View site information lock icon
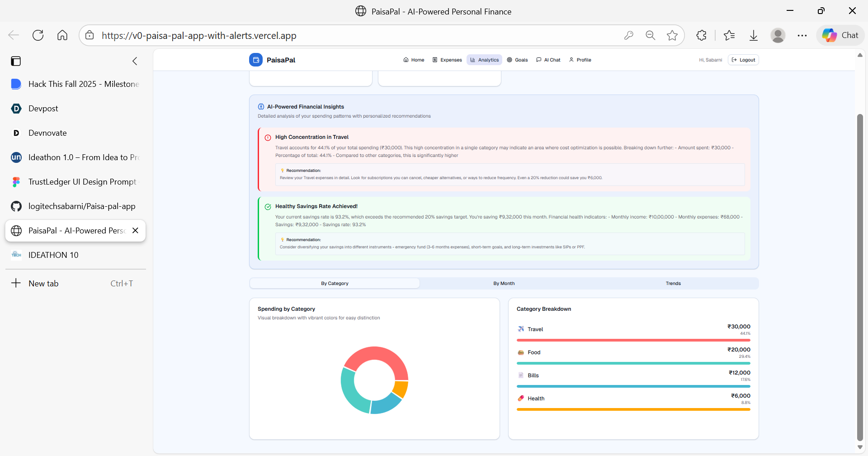The height and width of the screenshot is (456, 868). click(x=90, y=35)
